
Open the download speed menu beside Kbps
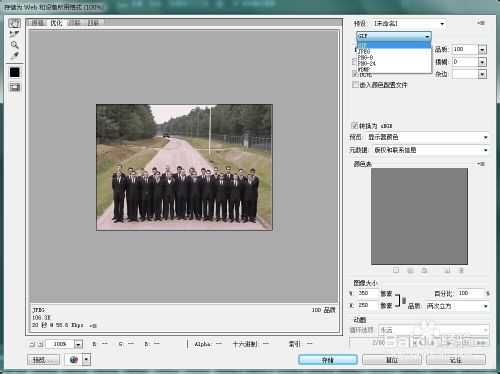(x=93, y=325)
